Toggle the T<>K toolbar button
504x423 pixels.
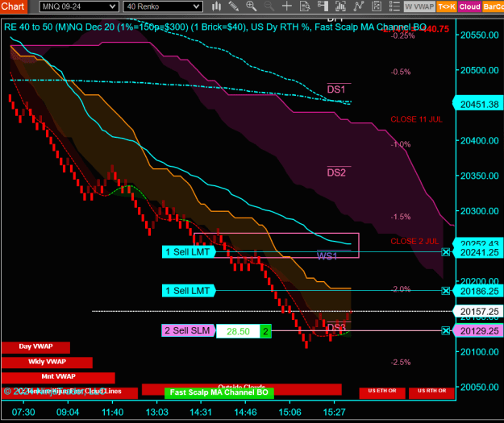pos(447,6)
